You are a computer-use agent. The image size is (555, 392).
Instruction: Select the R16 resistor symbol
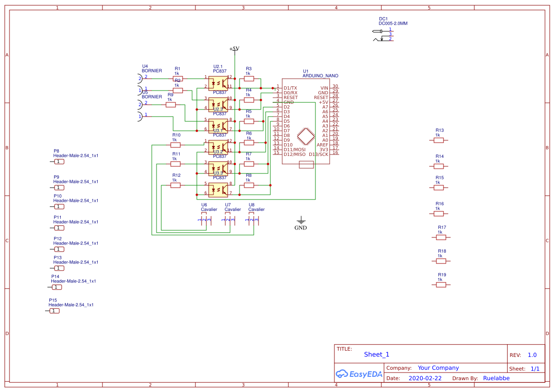click(439, 213)
